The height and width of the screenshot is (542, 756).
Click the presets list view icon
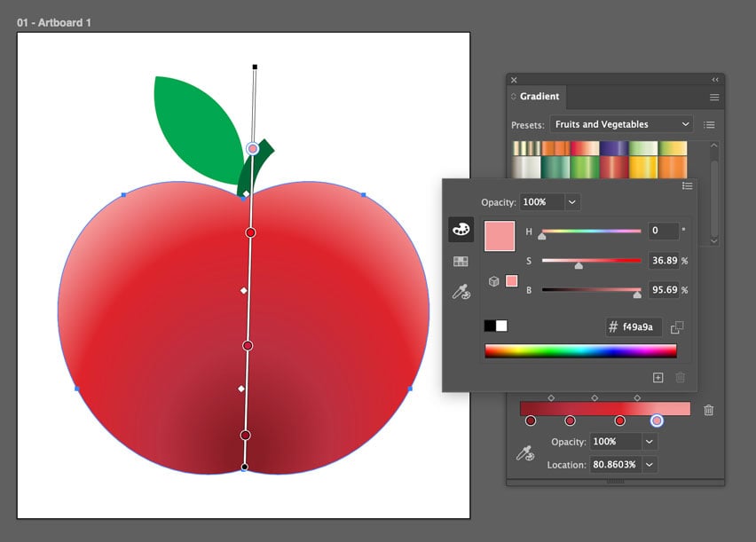click(709, 125)
